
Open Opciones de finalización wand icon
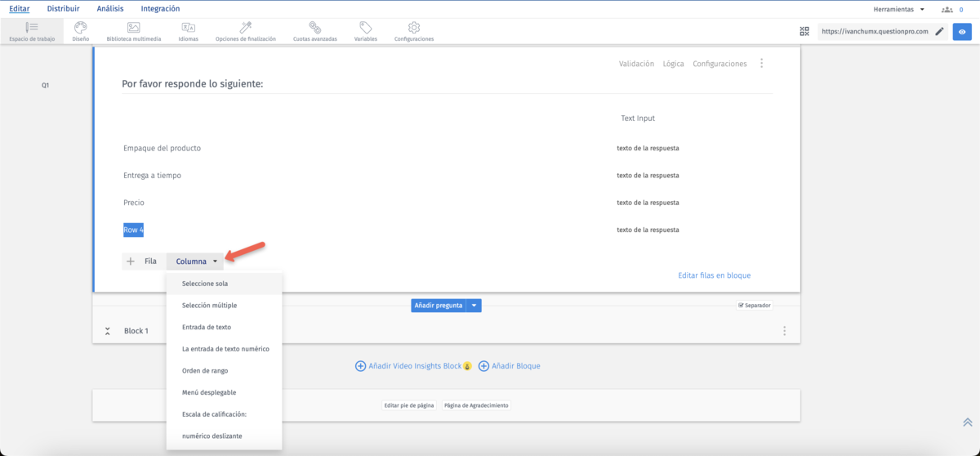[x=245, y=28]
